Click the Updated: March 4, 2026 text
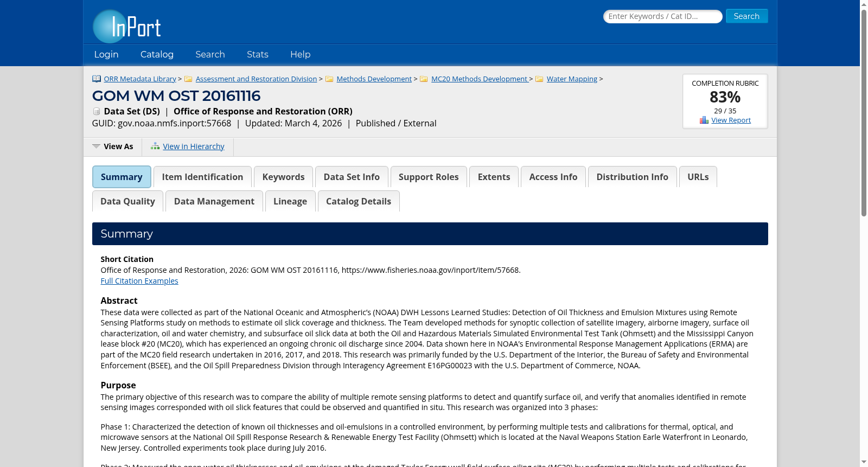 tap(293, 123)
